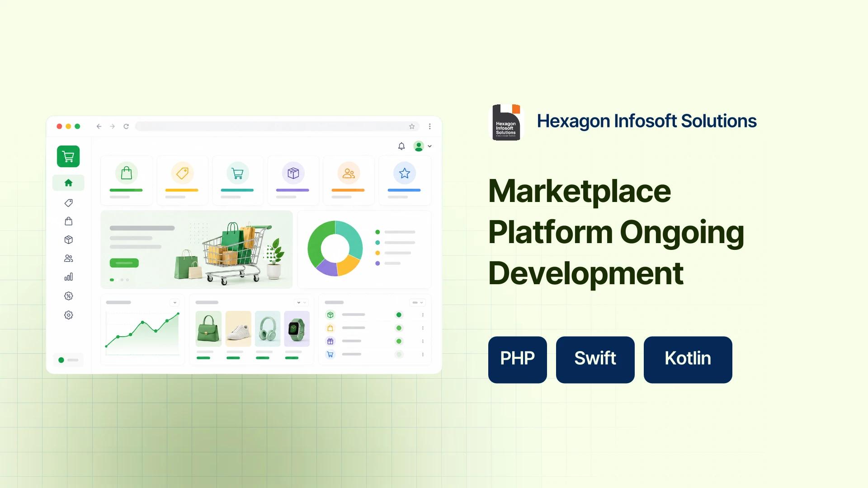Open the customers people icon in sidebar
Screen dimensions: 868x488
coord(68,258)
